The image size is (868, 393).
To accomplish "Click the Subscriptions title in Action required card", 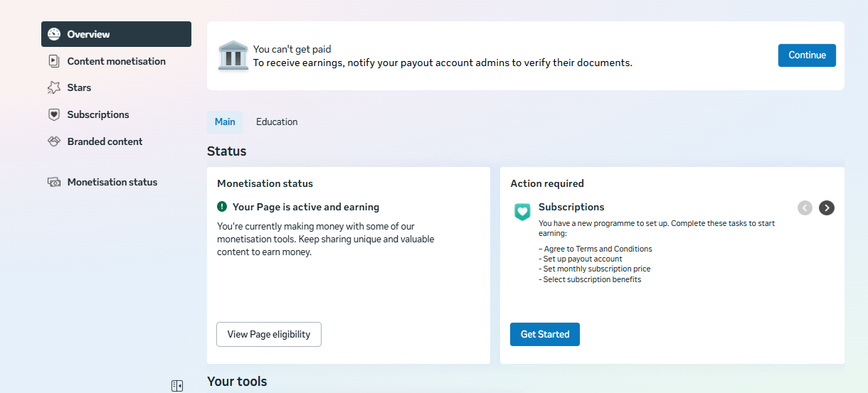I will [x=571, y=207].
